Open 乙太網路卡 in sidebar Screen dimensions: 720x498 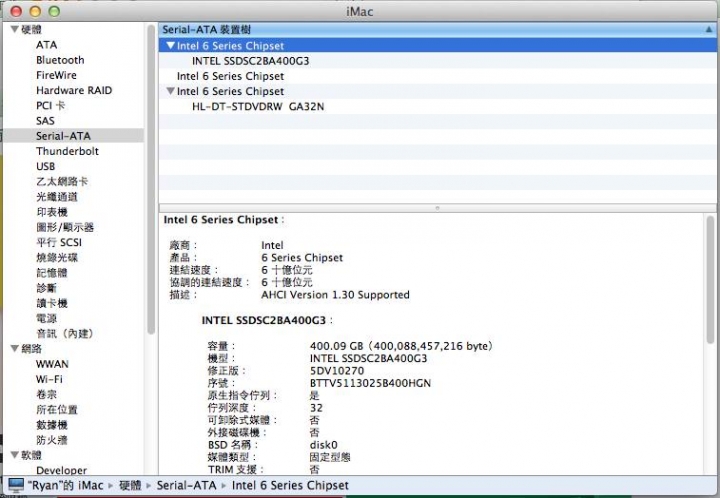pos(62,181)
